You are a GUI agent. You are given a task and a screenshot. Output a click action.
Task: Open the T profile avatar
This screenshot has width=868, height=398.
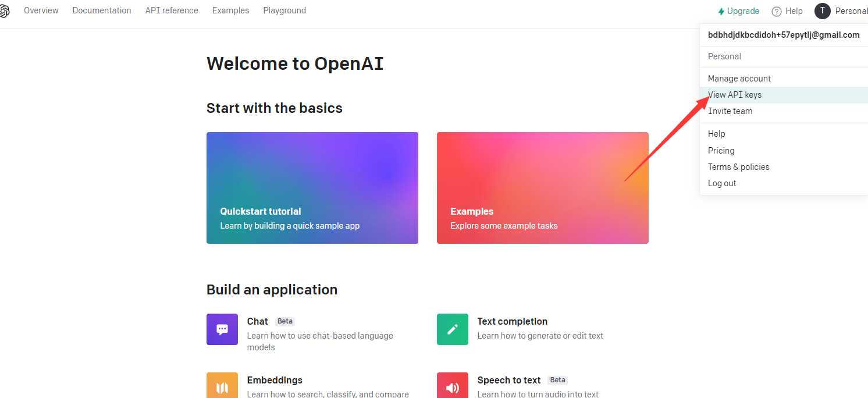(x=822, y=10)
